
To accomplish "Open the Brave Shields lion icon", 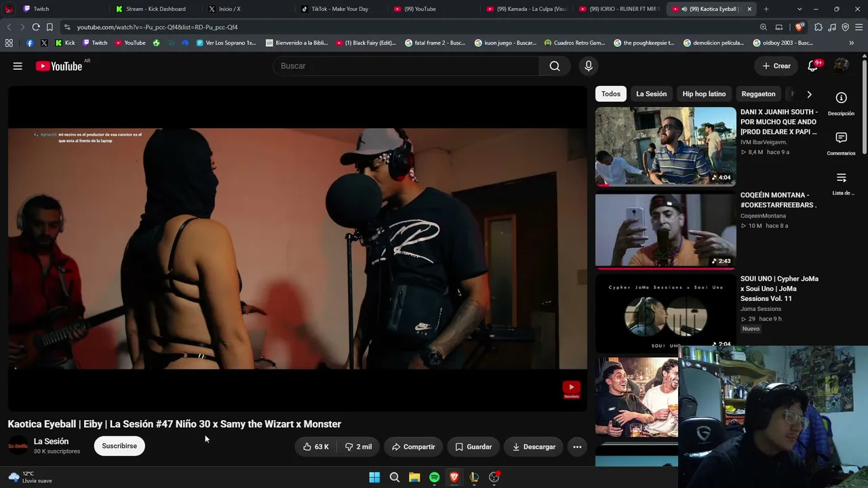I will click(800, 27).
